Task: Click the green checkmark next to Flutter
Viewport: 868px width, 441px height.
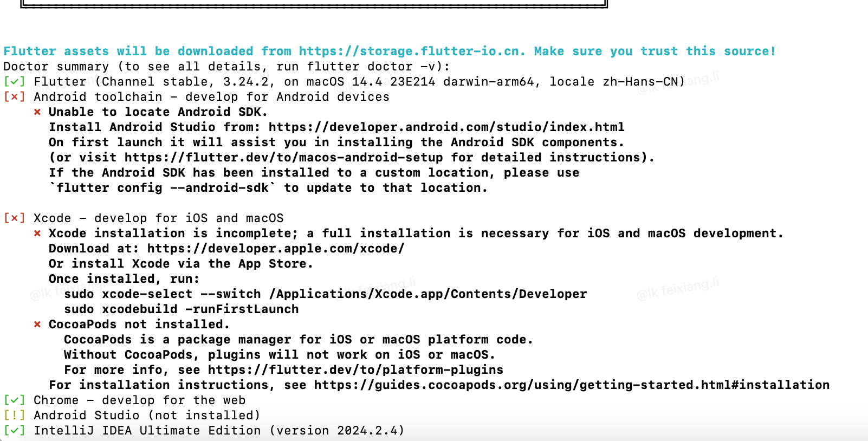Action: coord(15,82)
